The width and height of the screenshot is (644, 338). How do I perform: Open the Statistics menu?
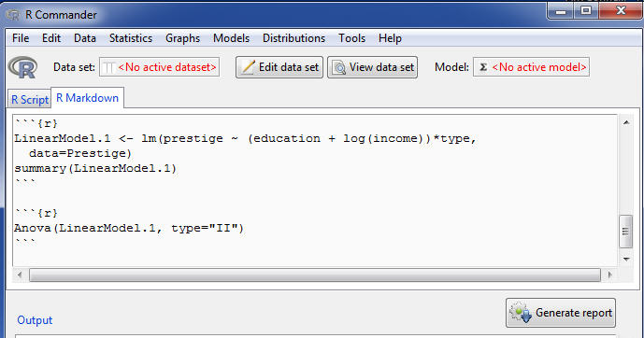coord(131,38)
